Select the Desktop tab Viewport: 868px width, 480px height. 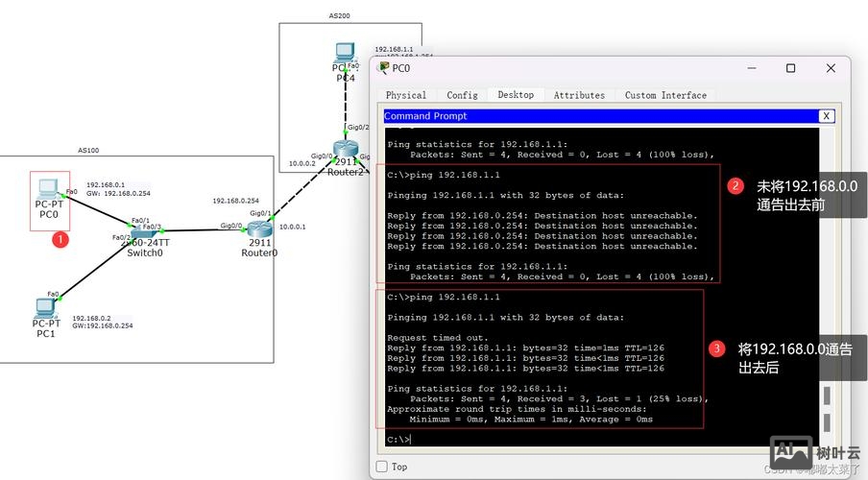pyautogui.click(x=516, y=95)
